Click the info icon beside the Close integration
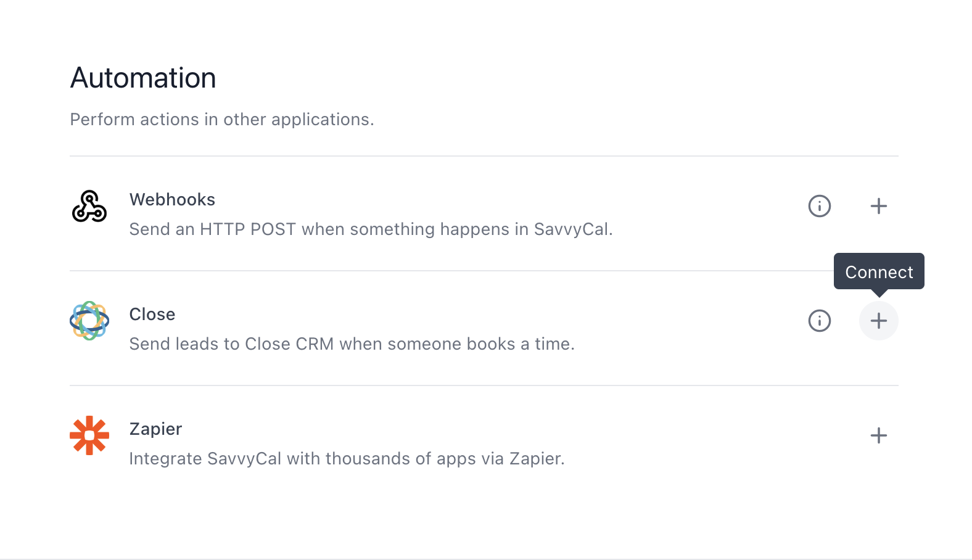 click(x=819, y=321)
